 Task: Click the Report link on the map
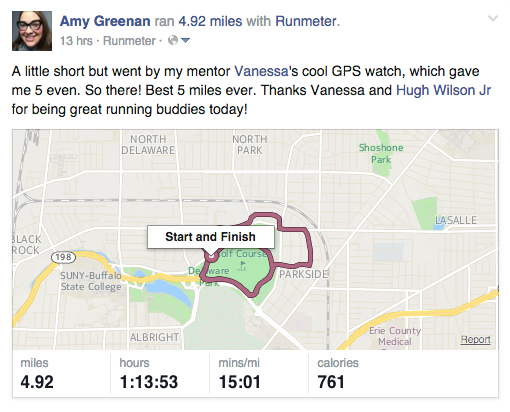(475, 339)
